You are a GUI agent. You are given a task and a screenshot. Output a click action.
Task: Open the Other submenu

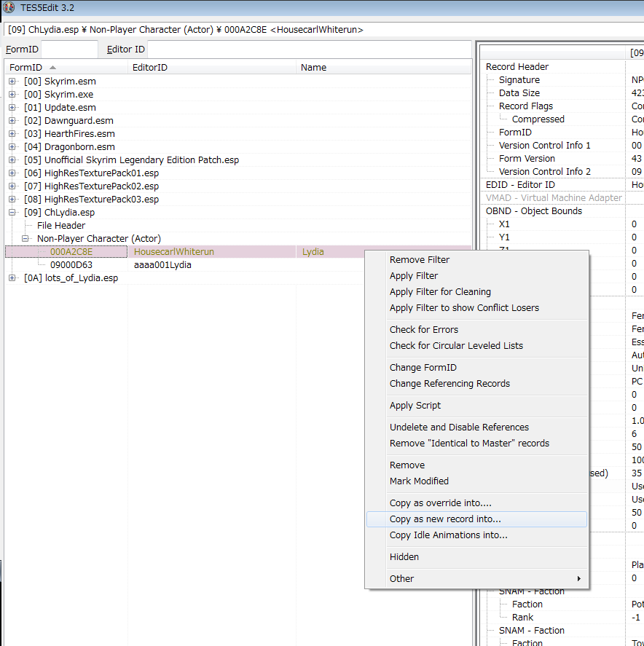(x=476, y=579)
